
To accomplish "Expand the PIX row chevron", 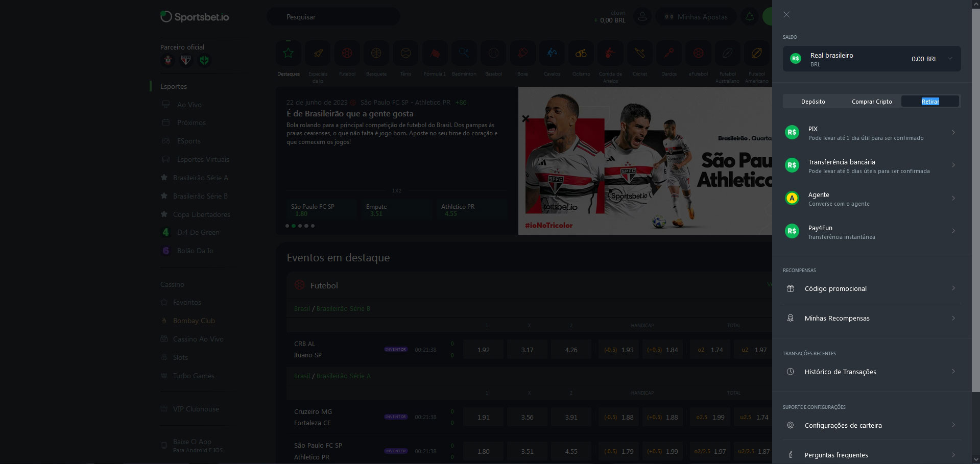I will click(x=953, y=132).
